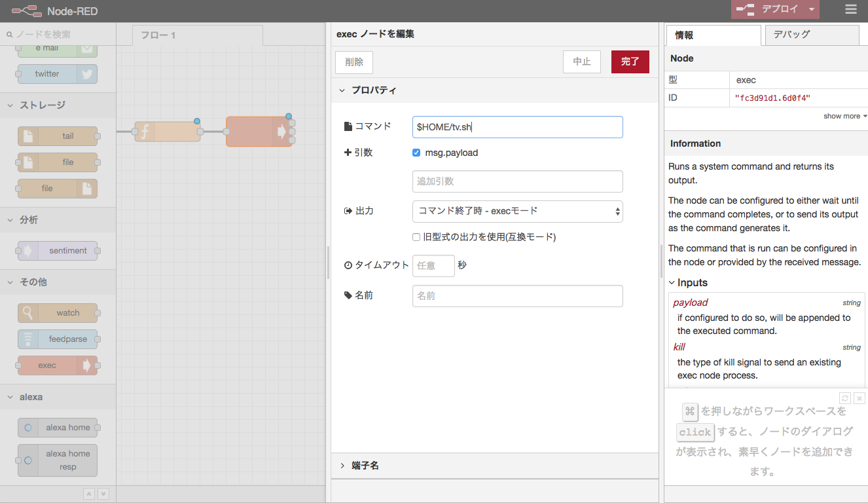Click the 'kill' property name text
The height and width of the screenshot is (503, 868).
point(679,347)
